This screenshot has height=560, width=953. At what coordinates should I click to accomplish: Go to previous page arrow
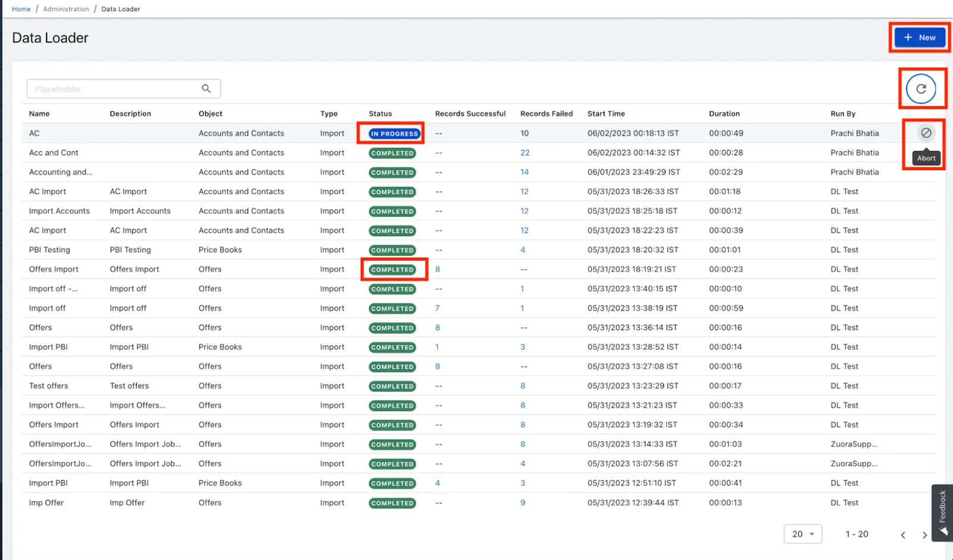(903, 534)
